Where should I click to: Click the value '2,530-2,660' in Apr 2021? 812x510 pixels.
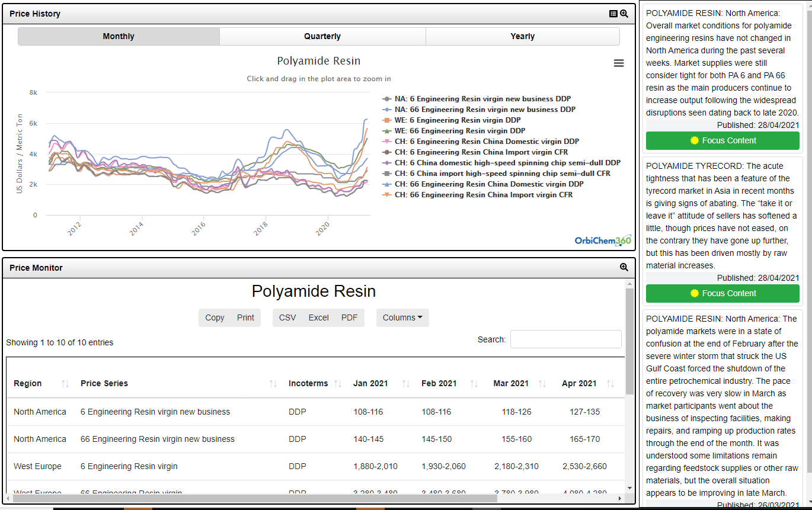click(x=584, y=466)
